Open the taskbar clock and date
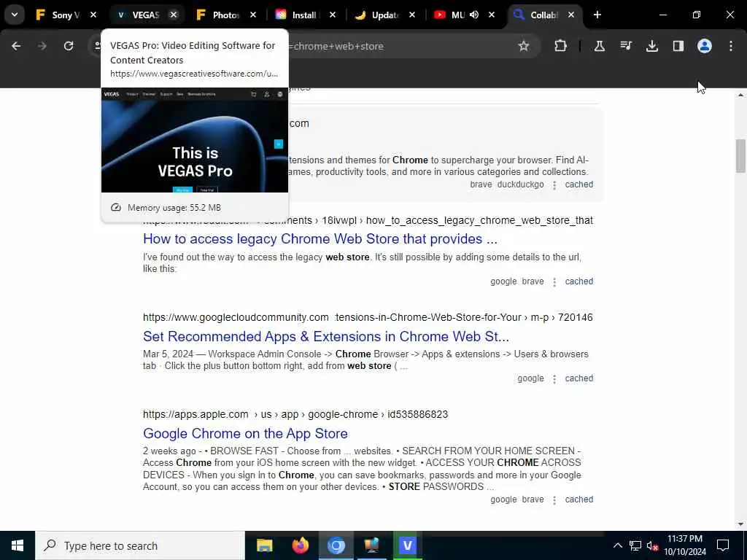The width and height of the screenshot is (747, 560). (685, 545)
